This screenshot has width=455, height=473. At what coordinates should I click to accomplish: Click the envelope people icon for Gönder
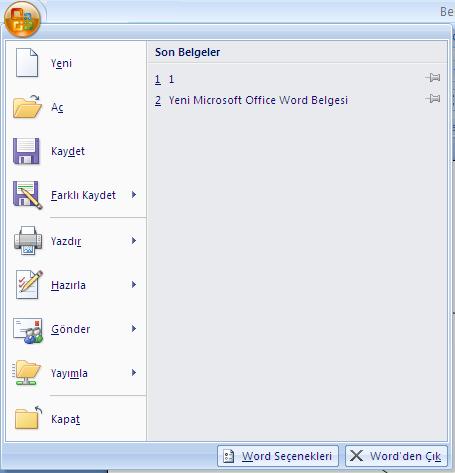coord(28,331)
